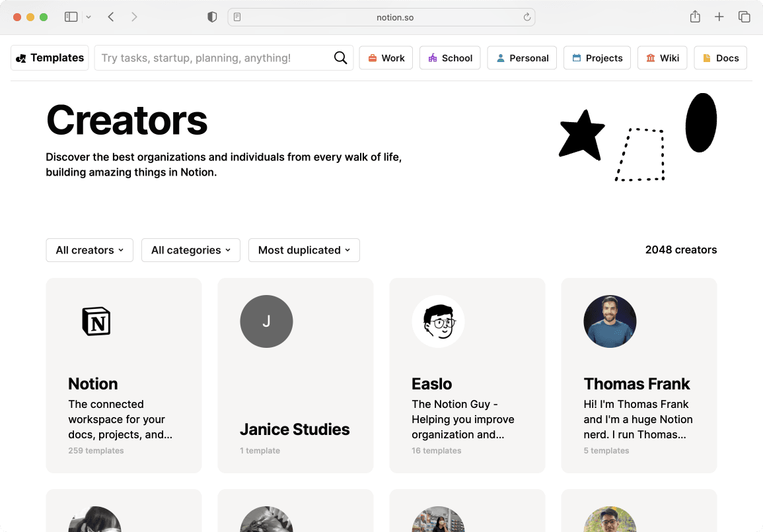Open the All creators filter

[89, 250]
